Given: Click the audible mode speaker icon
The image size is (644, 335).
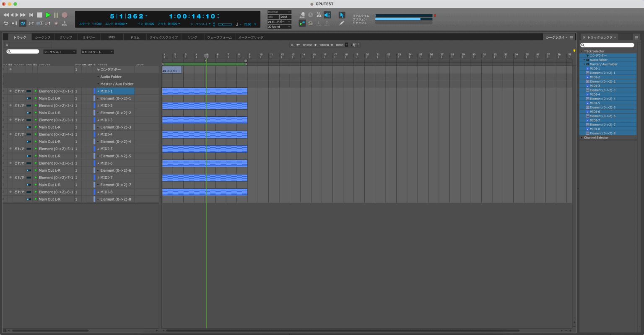Looking at the screenshot, I should point(327,15).
